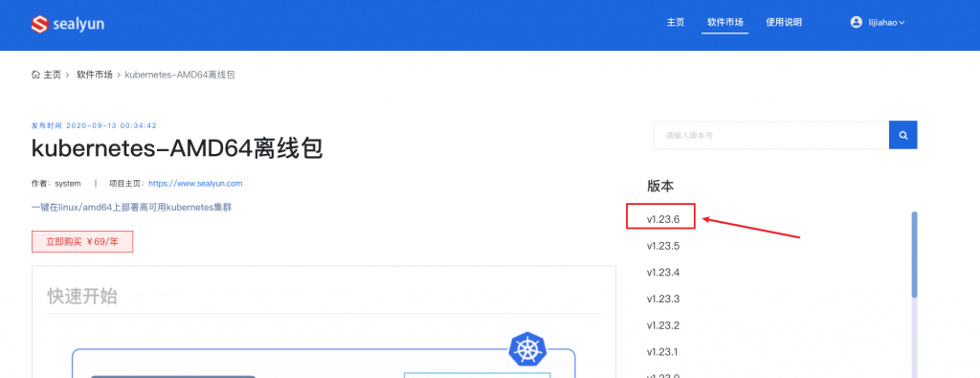Screen dimensions: 980x378
Task: Click 软件市场 breadcrumb link
Action: 95,75
